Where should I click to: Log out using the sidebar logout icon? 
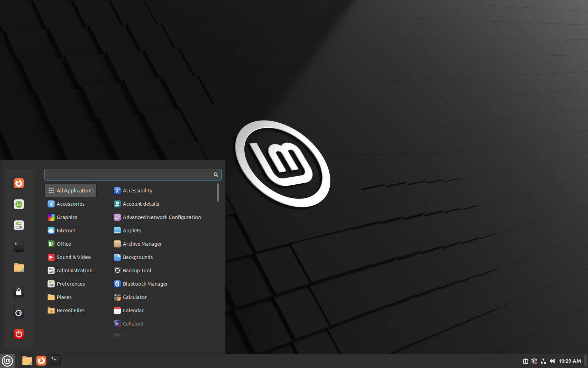coord(19,313)
